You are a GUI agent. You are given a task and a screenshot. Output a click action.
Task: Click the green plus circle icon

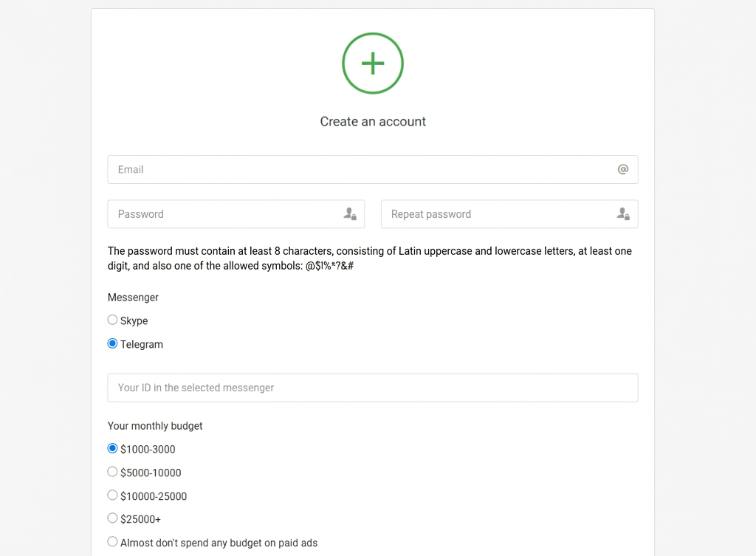[373, 64]
